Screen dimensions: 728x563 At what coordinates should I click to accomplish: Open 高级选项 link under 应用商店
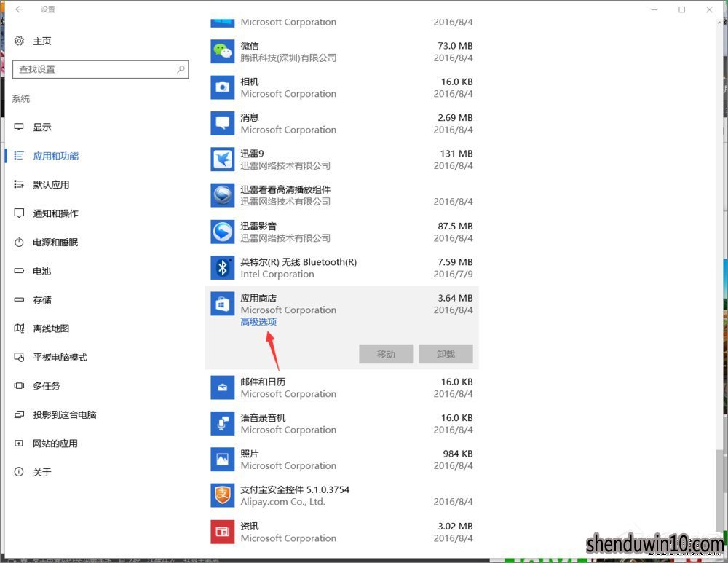[258, 322]
